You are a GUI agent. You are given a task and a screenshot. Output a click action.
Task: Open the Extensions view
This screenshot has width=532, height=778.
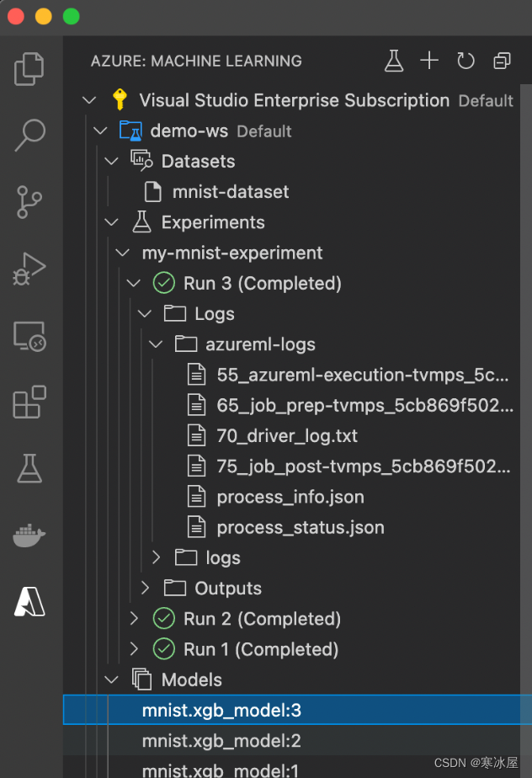[x=29, y=402]
